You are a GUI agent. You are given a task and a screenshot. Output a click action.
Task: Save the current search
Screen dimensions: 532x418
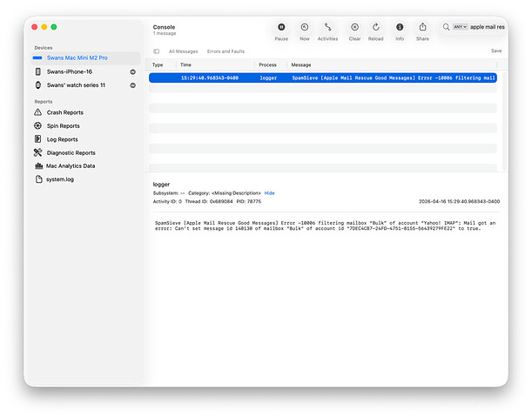[495, 51]
